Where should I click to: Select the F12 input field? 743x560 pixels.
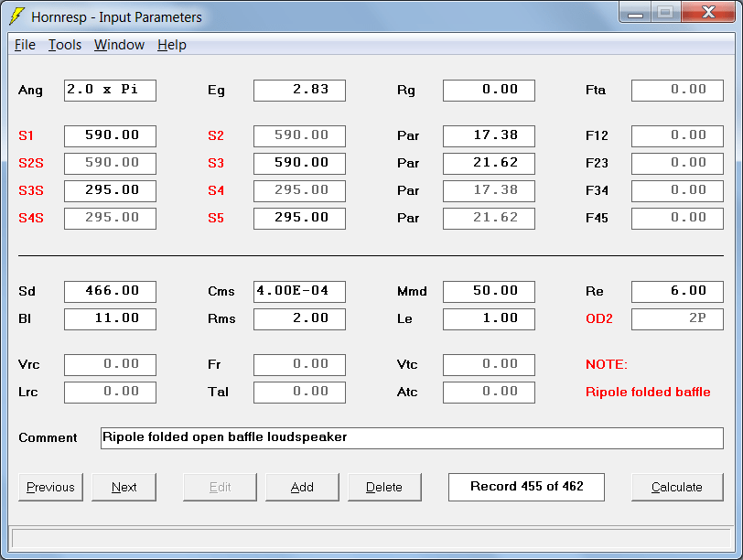pyautogui.click(x=678, y=136)
